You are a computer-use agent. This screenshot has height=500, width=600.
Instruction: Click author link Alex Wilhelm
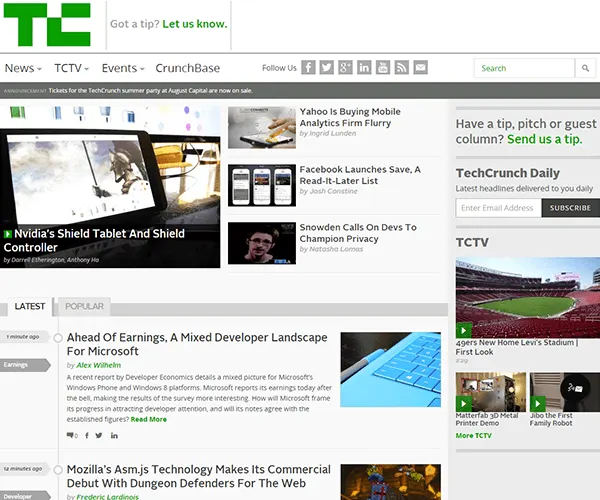(98, 365)
